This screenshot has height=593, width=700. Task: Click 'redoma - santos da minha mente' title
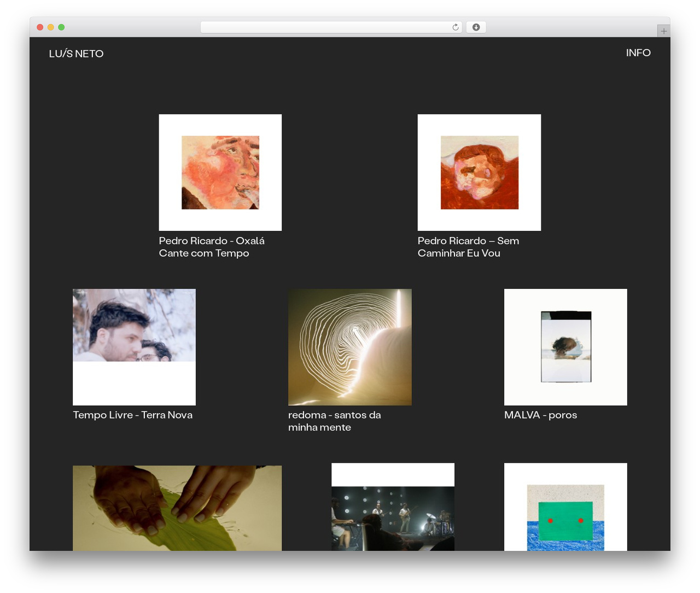click(335, 421)
